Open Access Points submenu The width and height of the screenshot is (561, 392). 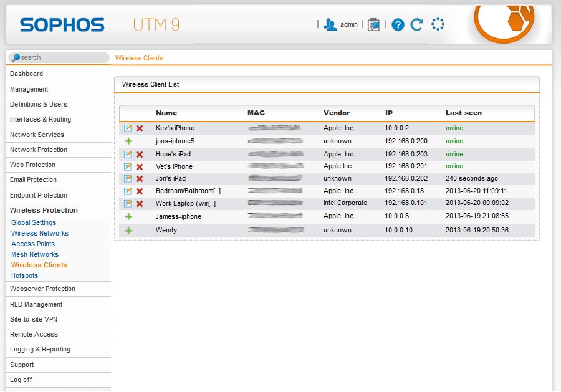point(33,244)
